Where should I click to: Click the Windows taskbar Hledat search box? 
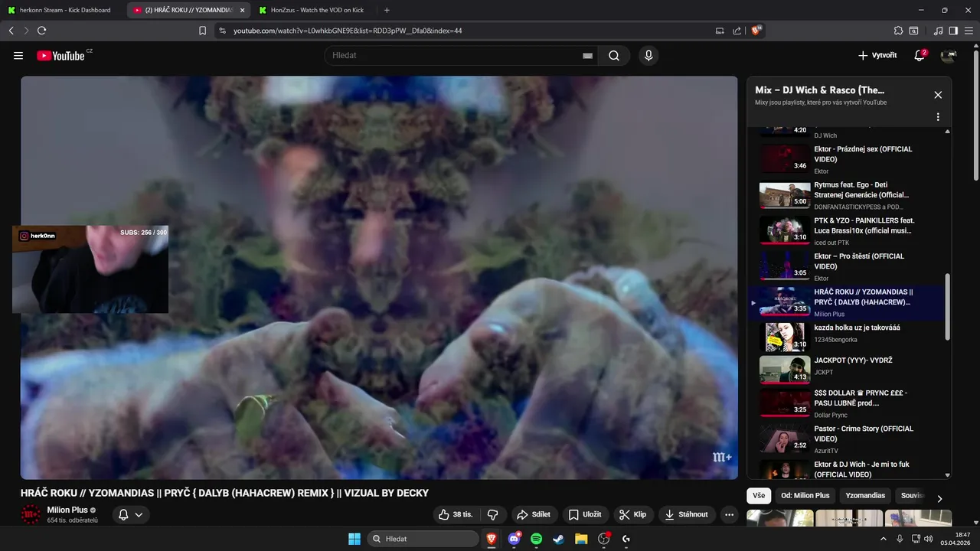click(x=423, y=539)
